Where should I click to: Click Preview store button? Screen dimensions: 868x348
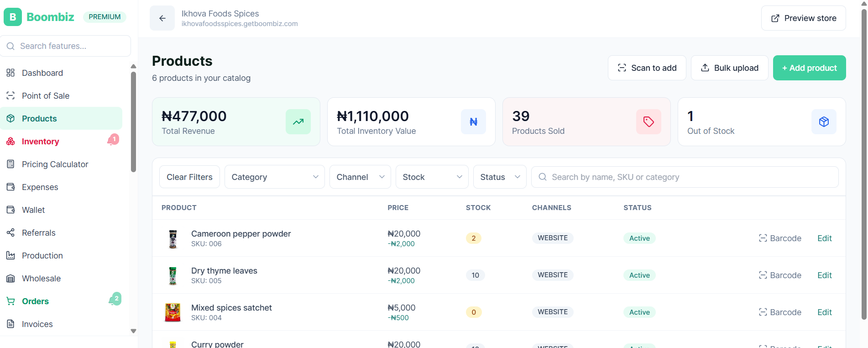[803, 18]
